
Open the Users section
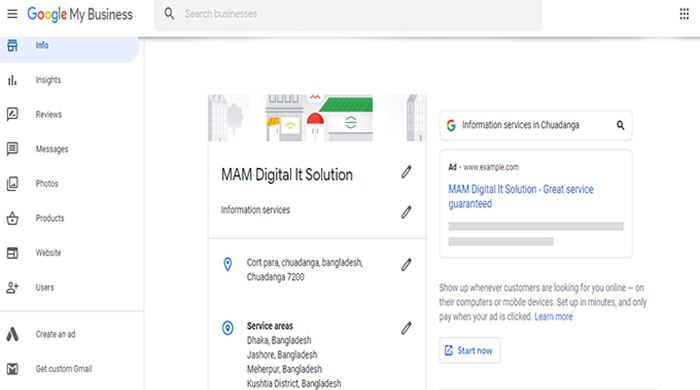(45, 287)
